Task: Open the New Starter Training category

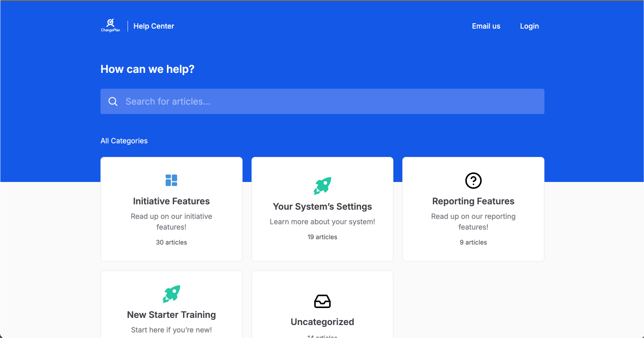Action: coord(171,314)
